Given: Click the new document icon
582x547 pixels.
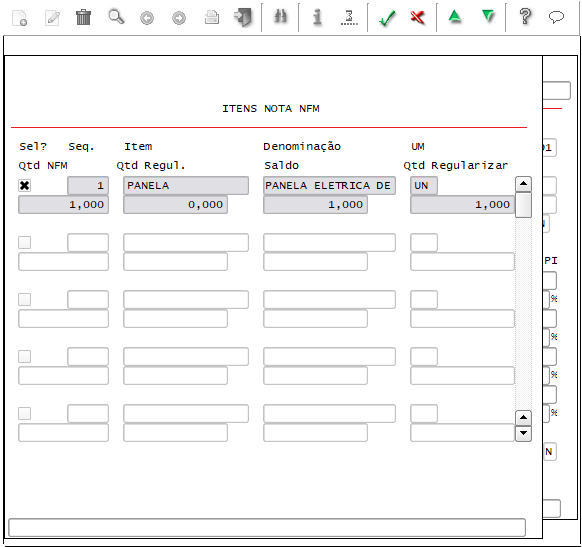Looking at the screenshot, I should [x=19, y=17].
